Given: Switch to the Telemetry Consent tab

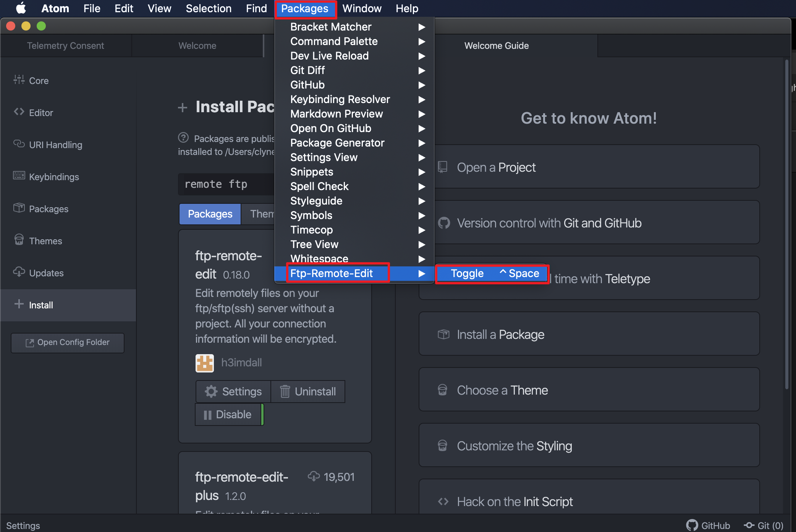Looking at the screenshot, I should 65,46.
